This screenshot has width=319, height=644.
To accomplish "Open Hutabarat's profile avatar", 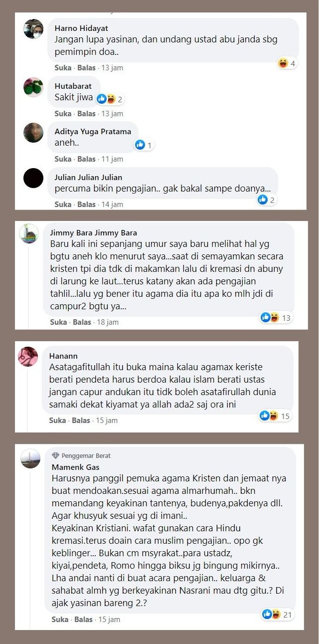I will point(33,87).
